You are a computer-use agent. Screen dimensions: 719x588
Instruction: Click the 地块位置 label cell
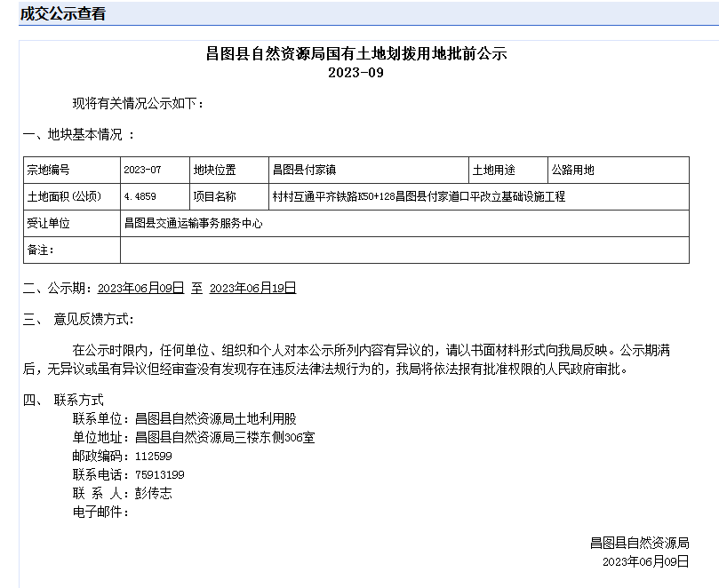pyautogui.click(x=229, y=170)
